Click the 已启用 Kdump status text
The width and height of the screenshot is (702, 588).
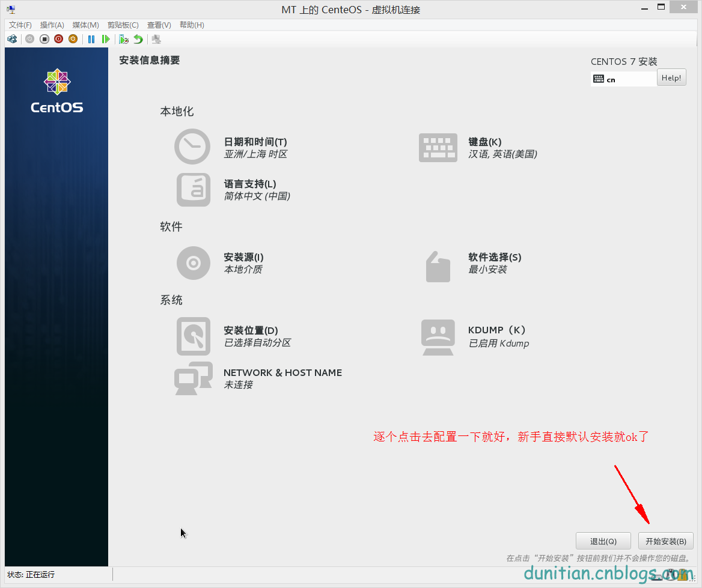[498, 344]
